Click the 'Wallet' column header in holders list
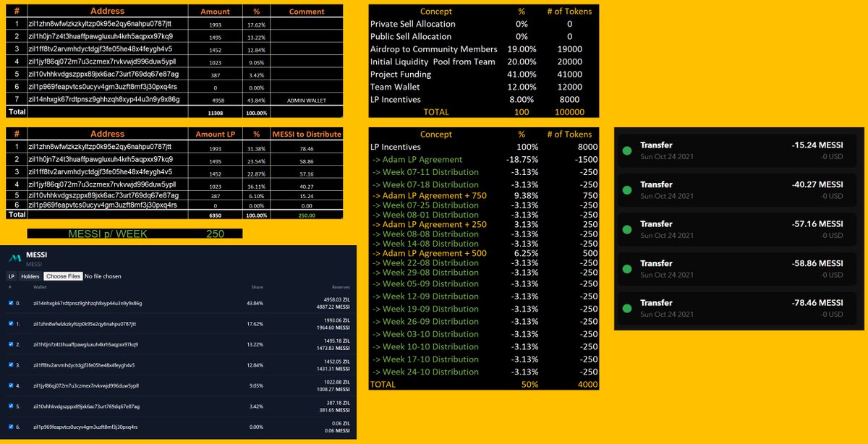Viewport: 868px width, 444px height. [x=40, y=287]
